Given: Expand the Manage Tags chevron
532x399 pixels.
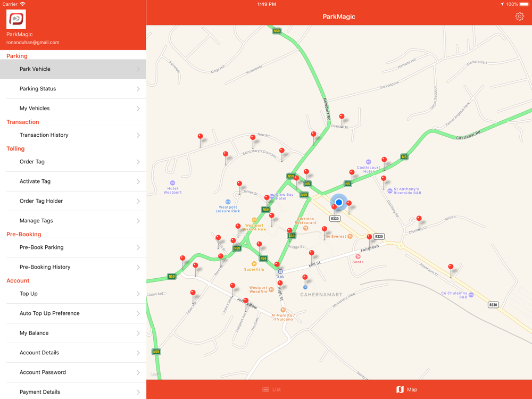Looking at the screenshot, I should 138,221.
